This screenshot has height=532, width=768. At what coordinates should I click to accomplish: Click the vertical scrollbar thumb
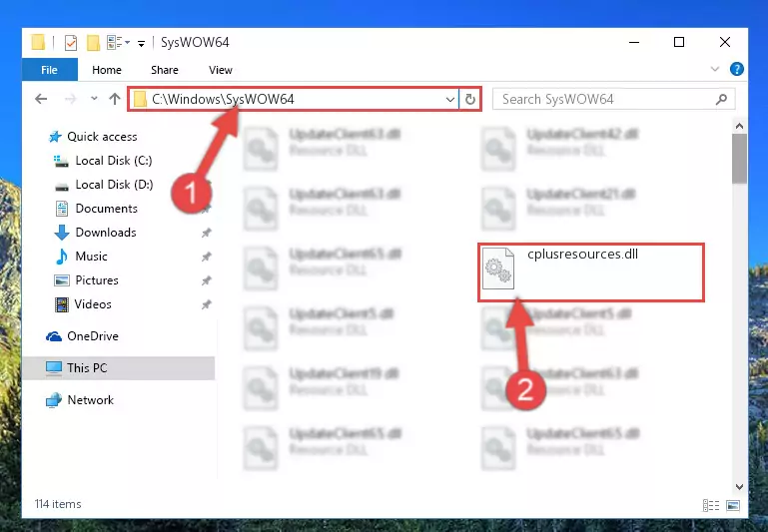click(739, 159)
